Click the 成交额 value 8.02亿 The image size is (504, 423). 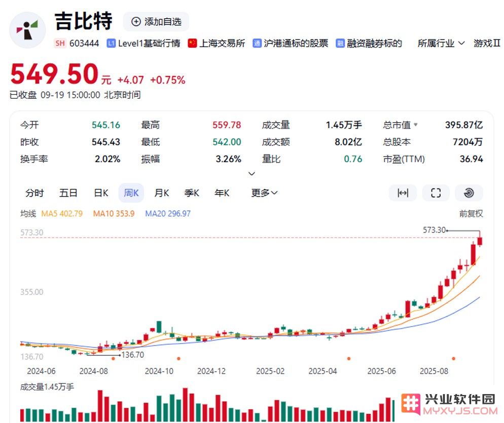348,142
